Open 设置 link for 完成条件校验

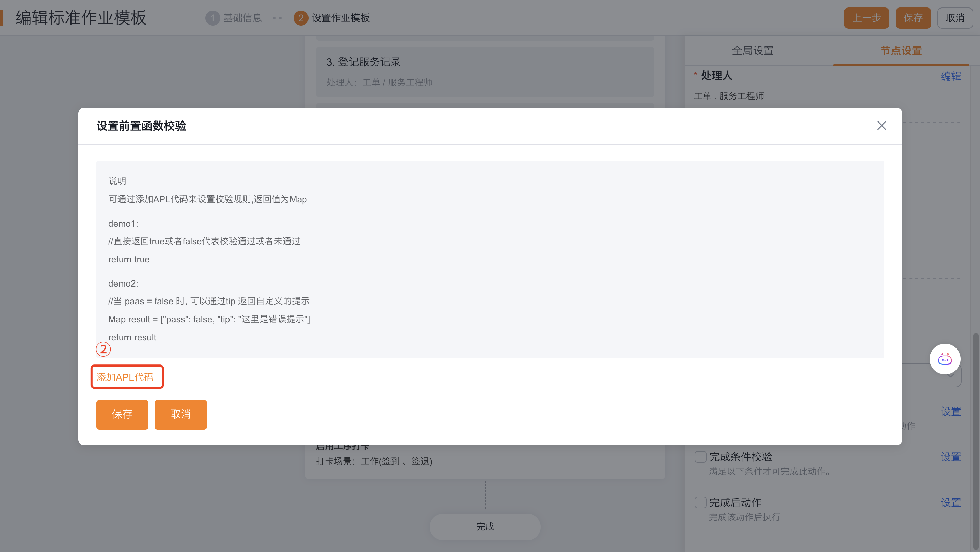(950, 457)
